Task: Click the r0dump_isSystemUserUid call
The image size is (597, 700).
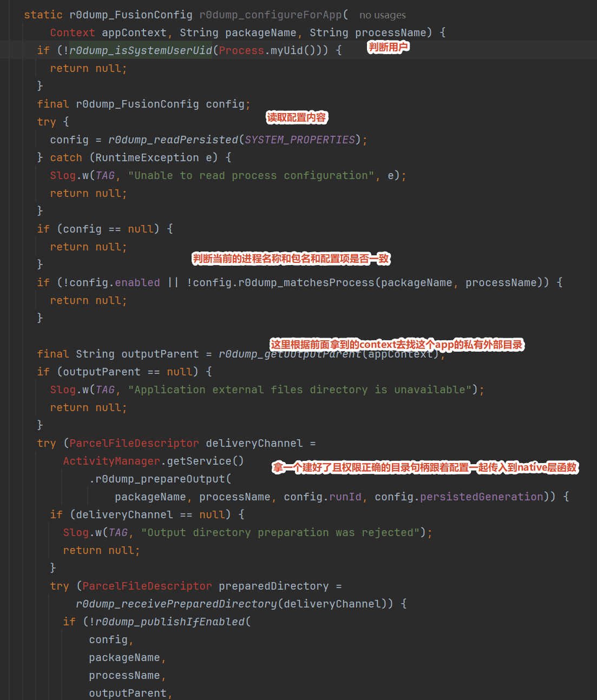Action: coord(141,50)
